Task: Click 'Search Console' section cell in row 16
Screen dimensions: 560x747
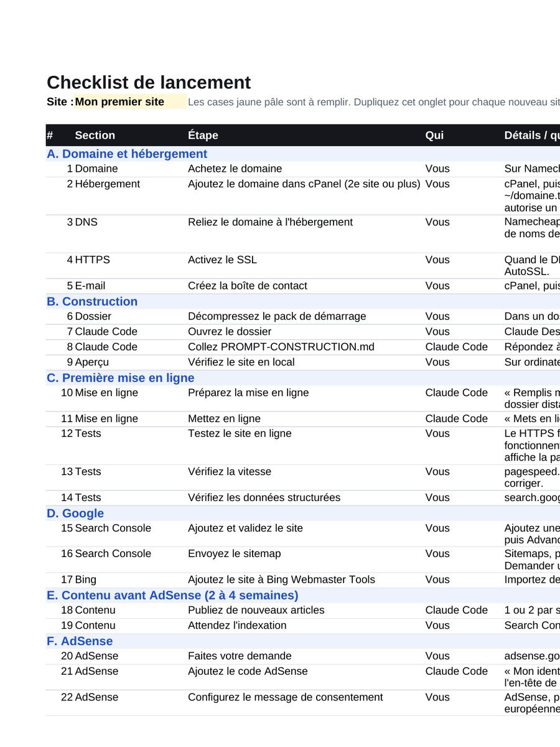Action: tap(113, 553)
